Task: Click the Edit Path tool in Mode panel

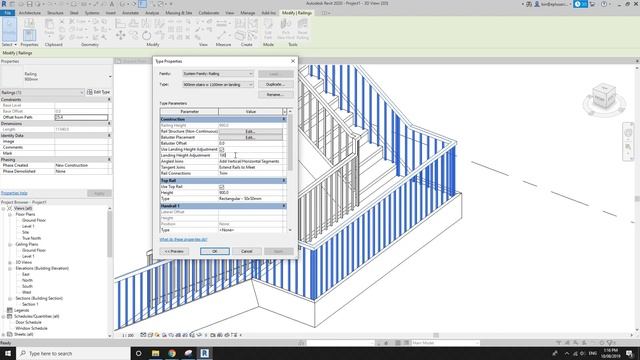Action: [x=268, y=28]
